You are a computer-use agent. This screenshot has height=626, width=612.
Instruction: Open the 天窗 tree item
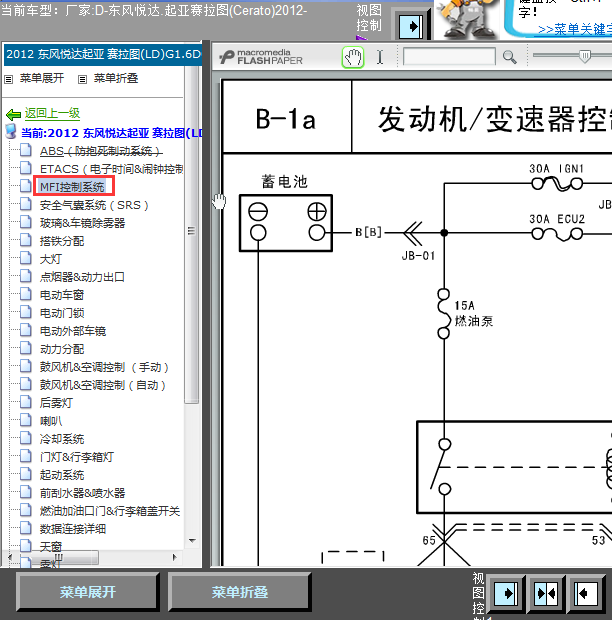[51, 546]
